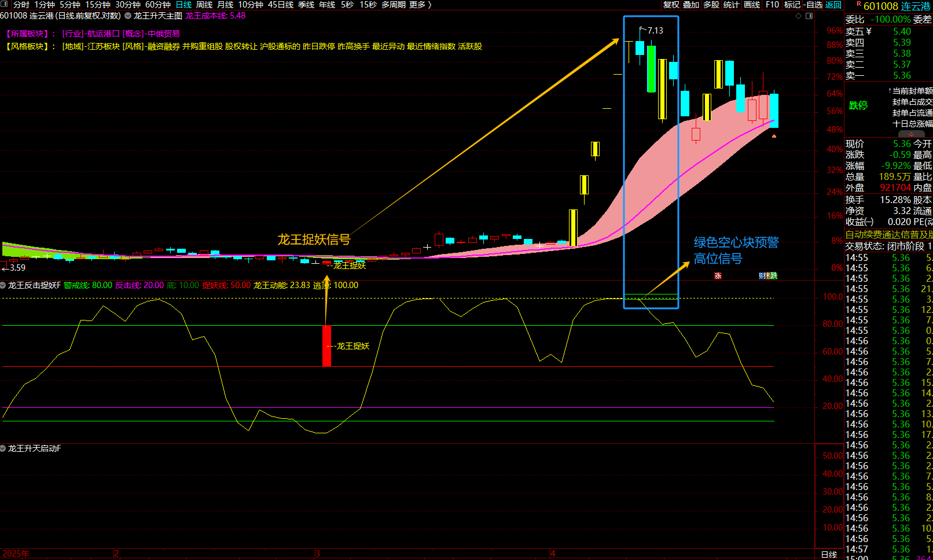Open the 龙王反击捉妖F indicator dropdown arrow
The image size is (933, 560).
pos(3,285)
